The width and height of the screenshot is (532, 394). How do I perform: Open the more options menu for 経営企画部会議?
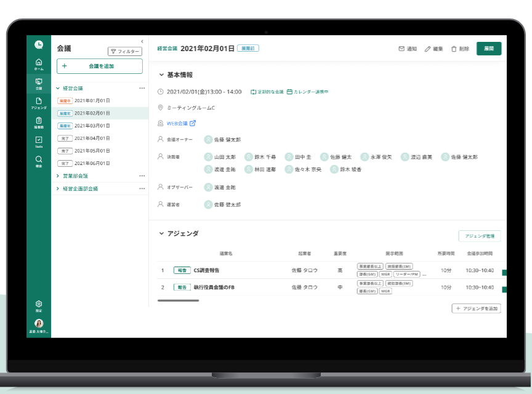[x=142, y=188]
